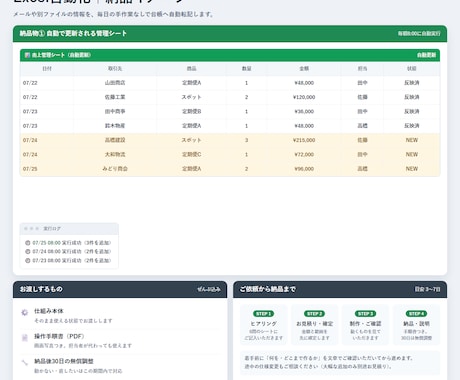Click the 高橋建設 customer cell

(115, 140)
